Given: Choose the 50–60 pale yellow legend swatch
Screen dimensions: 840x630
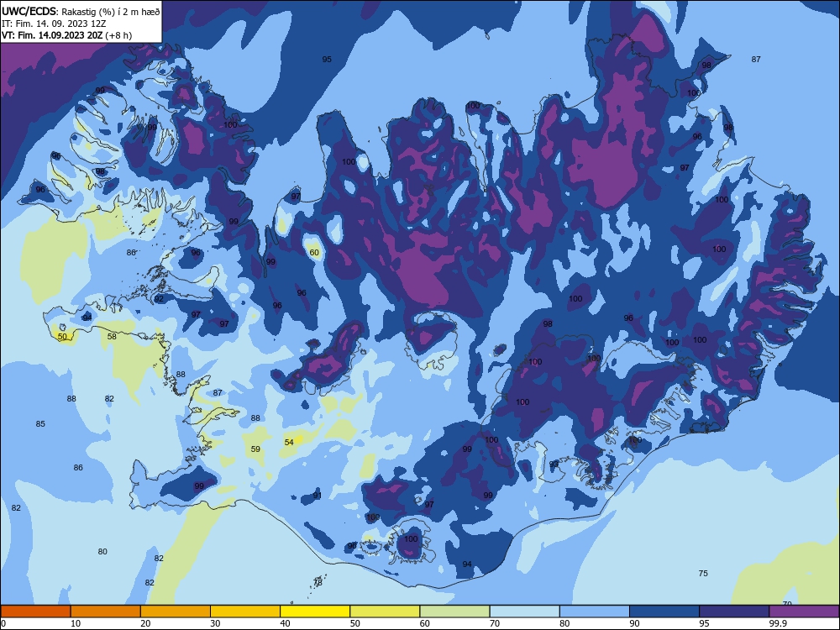Looking at the screenshot, I should pos(385,612).
